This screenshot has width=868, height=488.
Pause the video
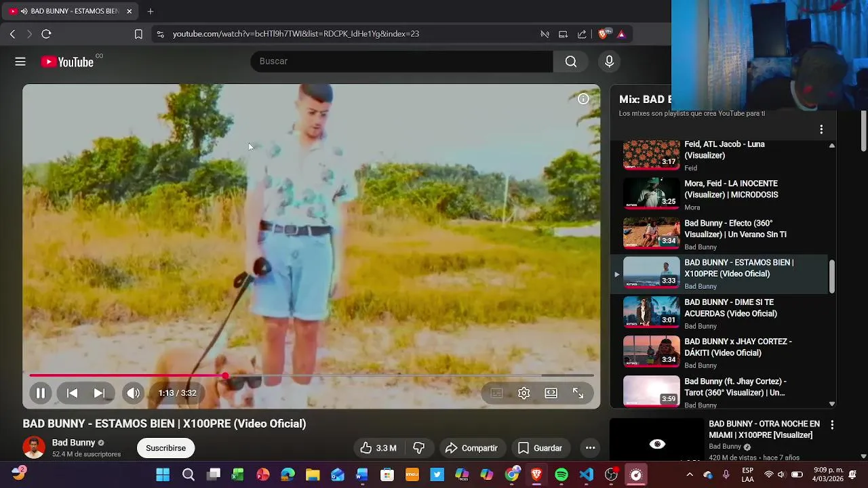pos(41,393)
